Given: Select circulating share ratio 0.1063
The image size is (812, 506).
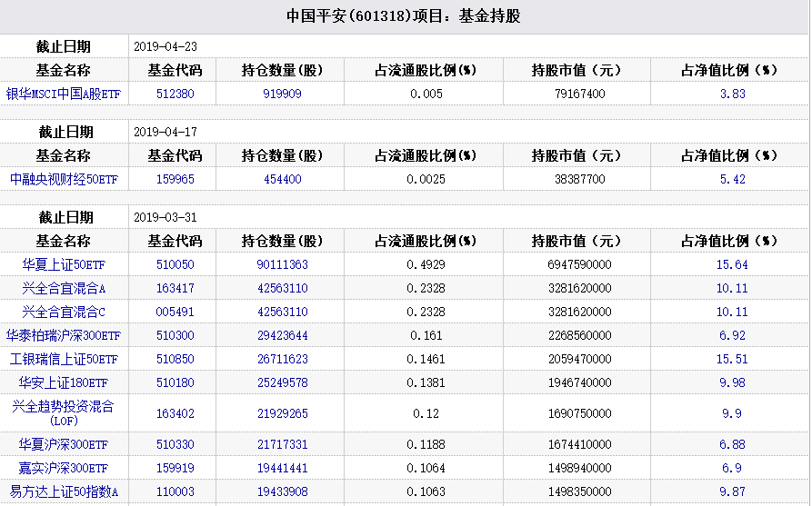Looking at the screenshot, I should [x=426, y=492].
